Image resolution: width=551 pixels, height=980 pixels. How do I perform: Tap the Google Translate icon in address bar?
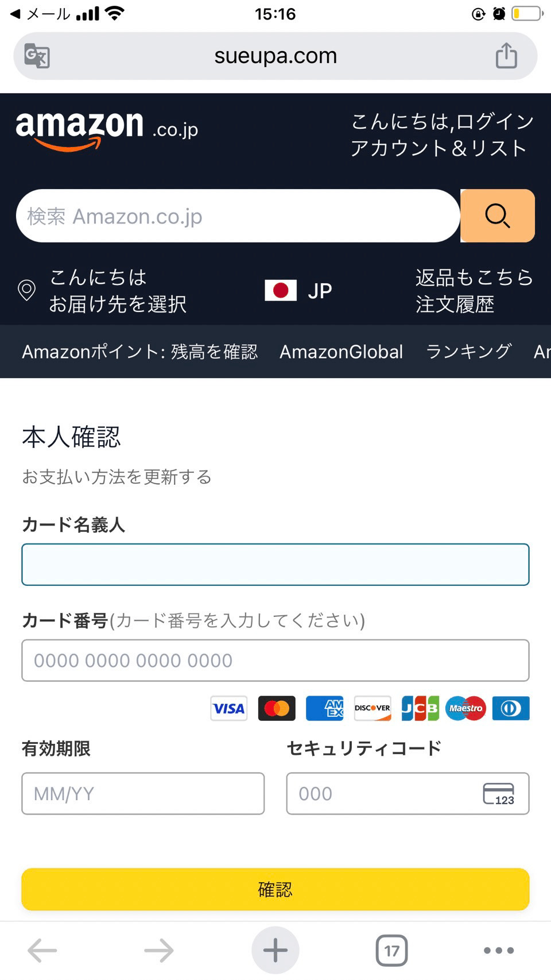coord(36,56)
